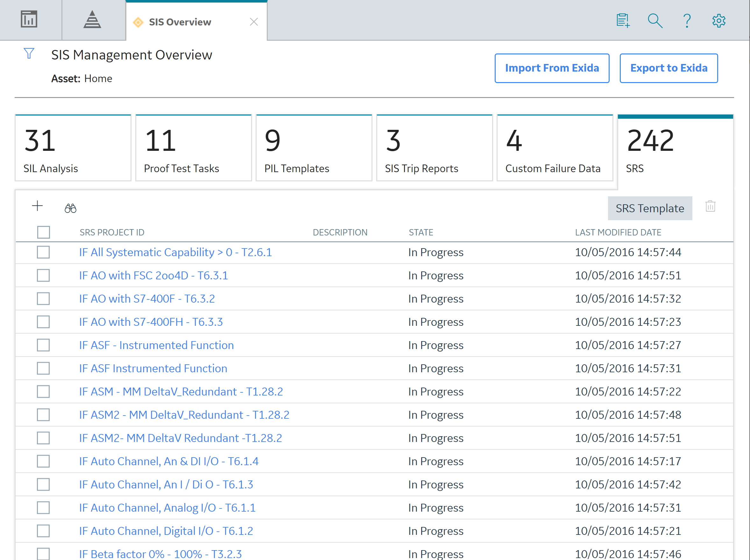Check the IF Auto Channel, An I / Di O checkbox
Image resolution: width=750 pixels, height=560 pixels.
coord(43,484)
